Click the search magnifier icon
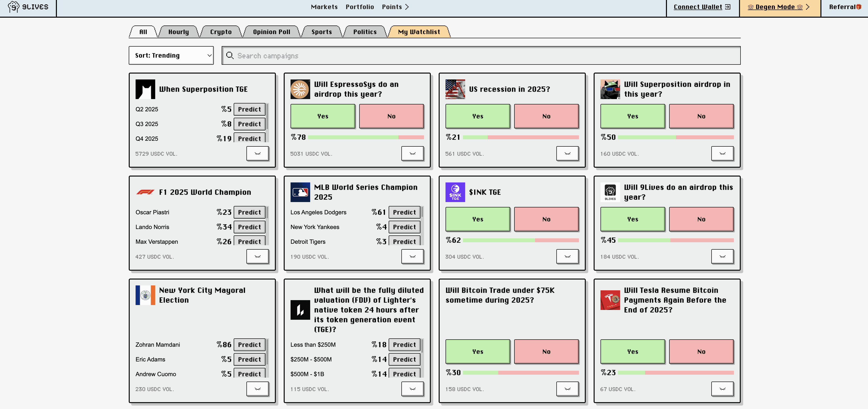 (230, 55)
